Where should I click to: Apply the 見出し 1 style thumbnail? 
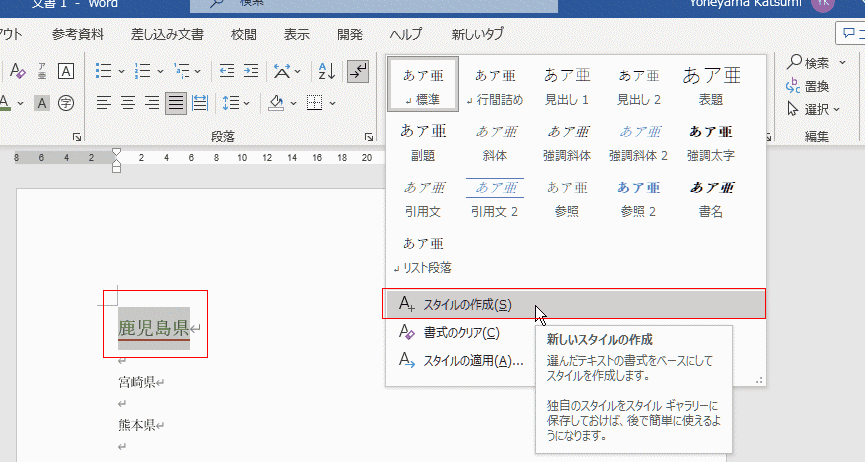(566, 86)
